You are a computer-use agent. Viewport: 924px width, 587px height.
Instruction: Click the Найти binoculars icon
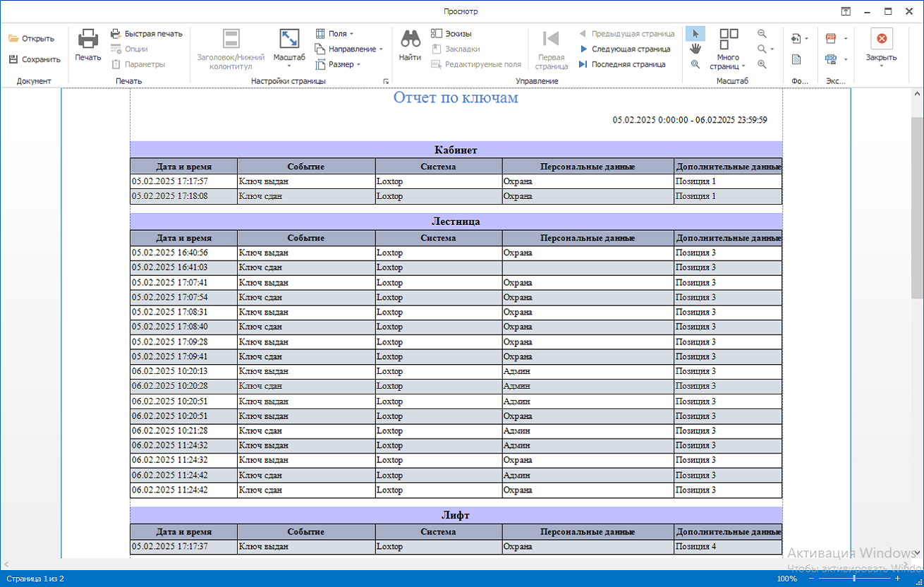pos(410,39)
